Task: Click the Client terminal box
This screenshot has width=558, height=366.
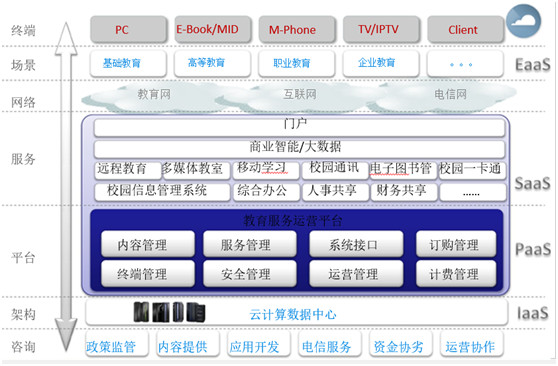Action: pos(465,29)
